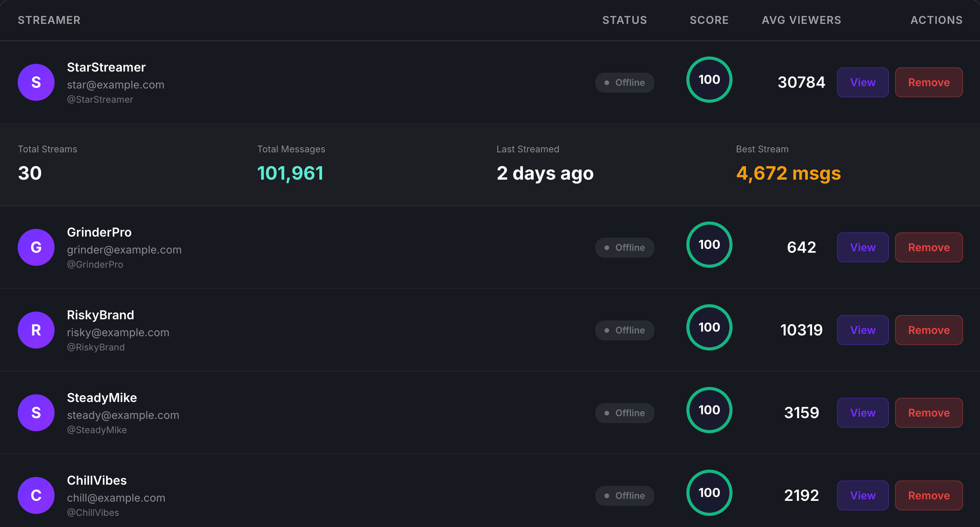Click StarStreamer's purple avatar icon

36,82
